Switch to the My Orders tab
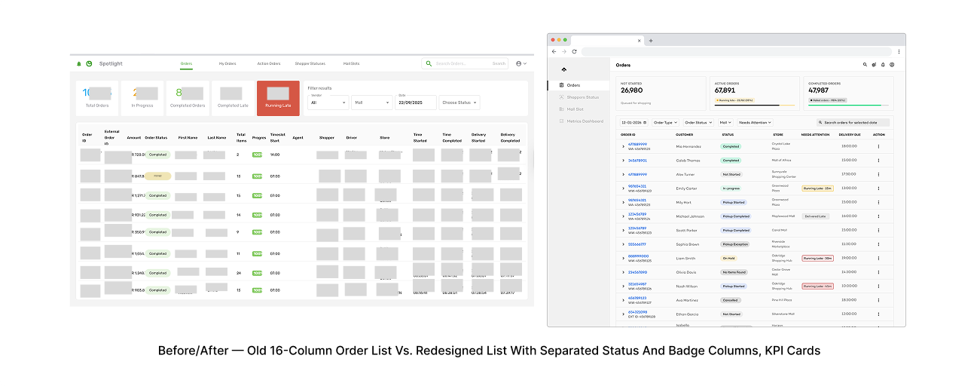 coord(227,64)
